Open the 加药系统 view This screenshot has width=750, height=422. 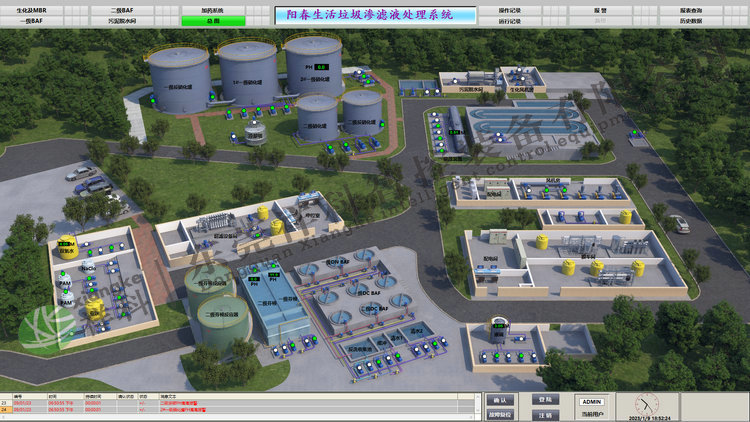(x=212, y=9)
